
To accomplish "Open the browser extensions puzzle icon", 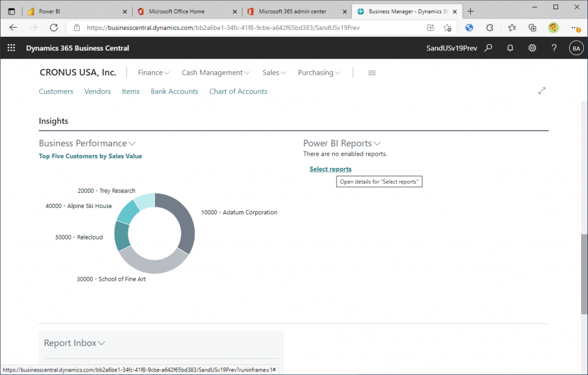I will coord(489,28).
